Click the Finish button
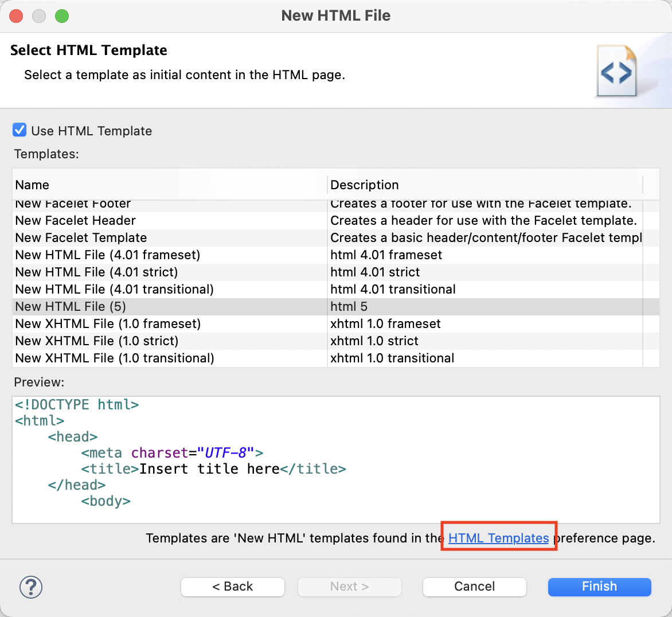The image size is (672, 617). [x=599, y=587]
